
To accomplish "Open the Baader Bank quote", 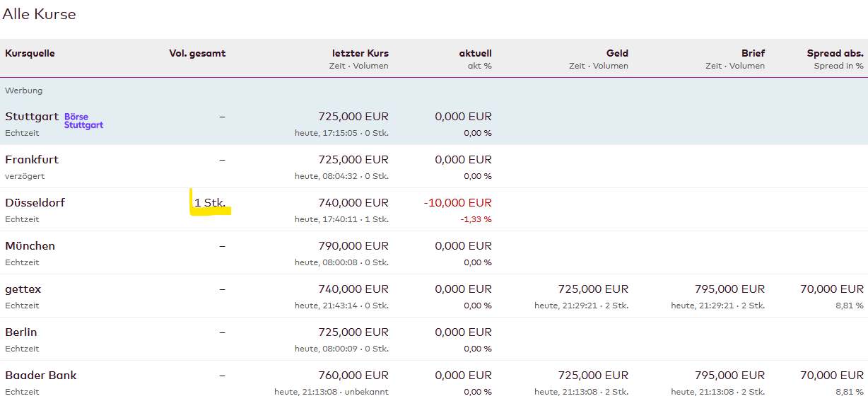I will [x=41, y=376].
